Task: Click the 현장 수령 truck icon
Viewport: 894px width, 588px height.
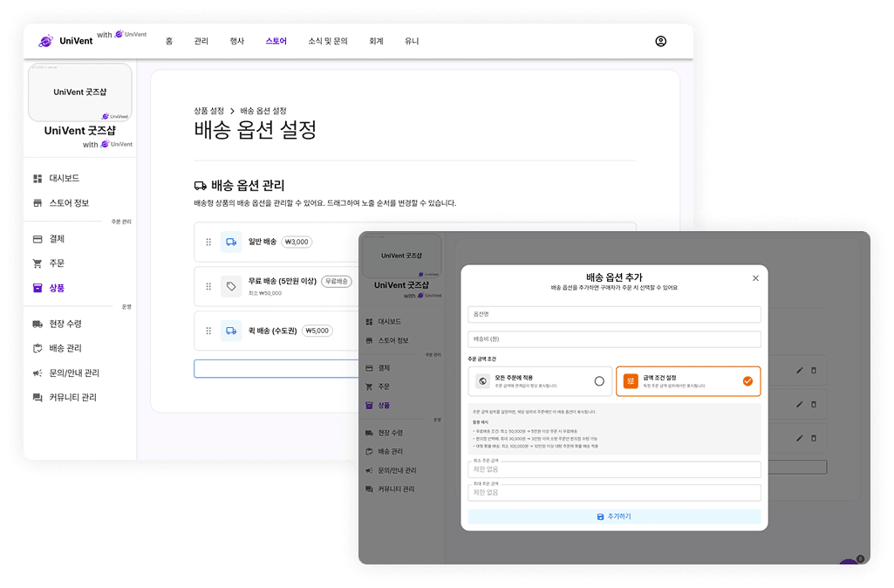Action: pyautogui.click(x=38, y=323)
